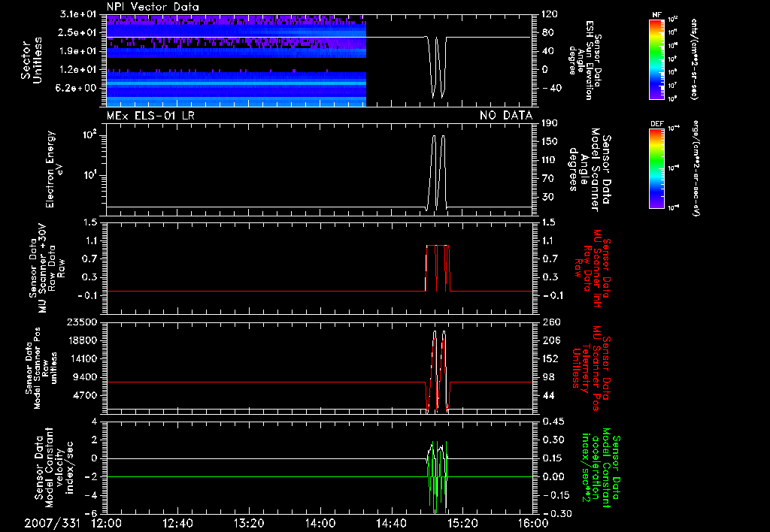Click the 18800 scanner position tick
The height and width of the screenshot is (532, 770).
coord(81,340)
